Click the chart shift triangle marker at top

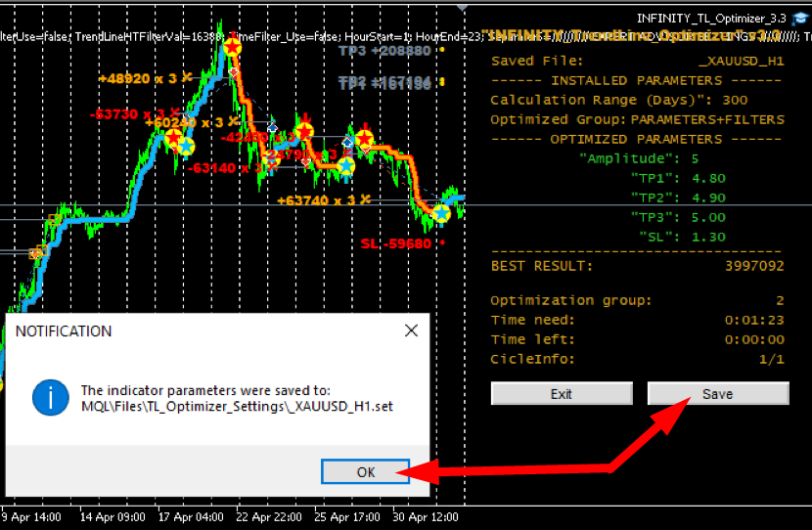tap(462, 8)
